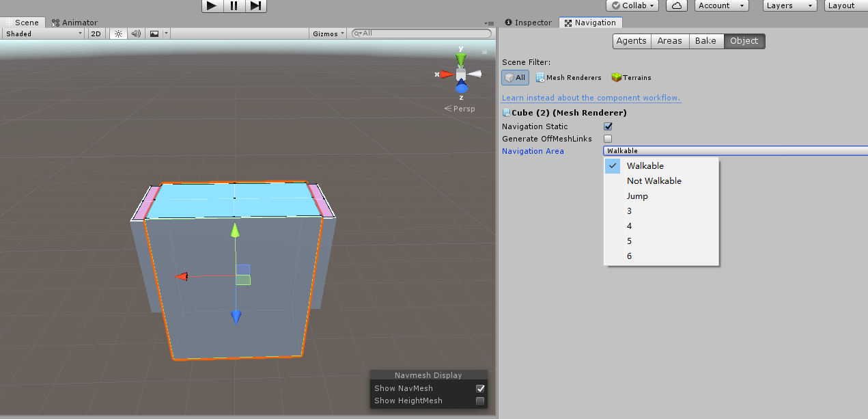The width and height of the screenshot is (868, 419).
Task: Select the Object navigation section
Action: click(x=744, y=41)
